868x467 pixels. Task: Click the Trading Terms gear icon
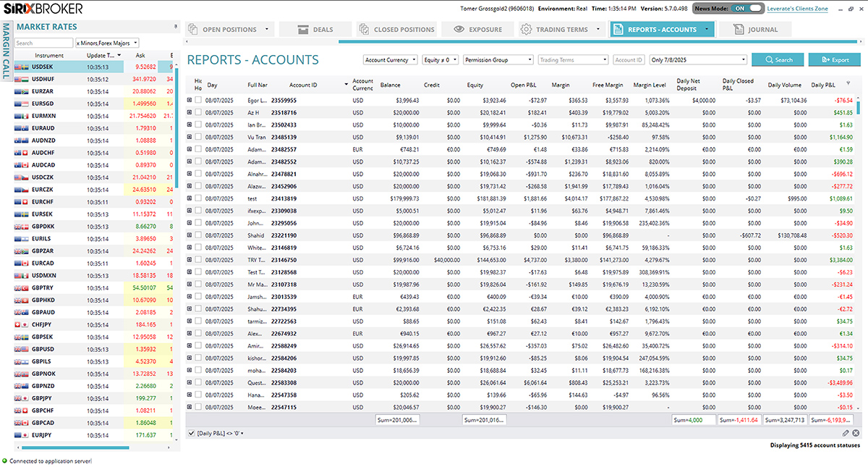pos(526,30)
